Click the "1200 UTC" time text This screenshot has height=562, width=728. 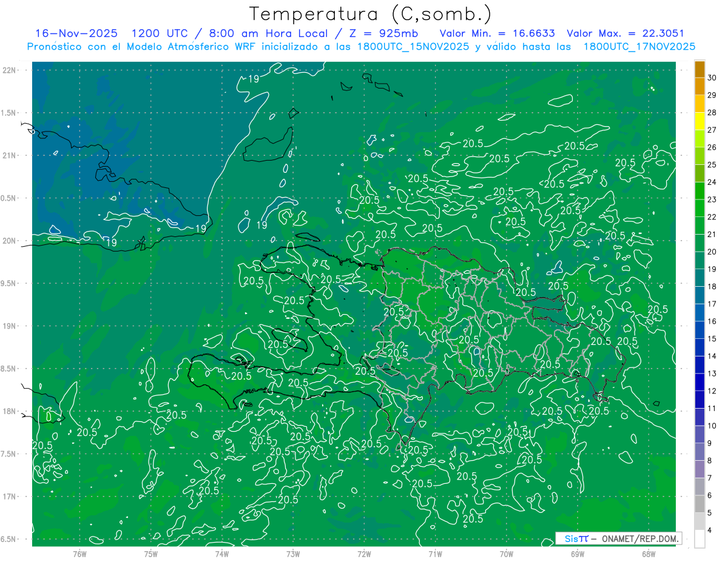point(160,33)
